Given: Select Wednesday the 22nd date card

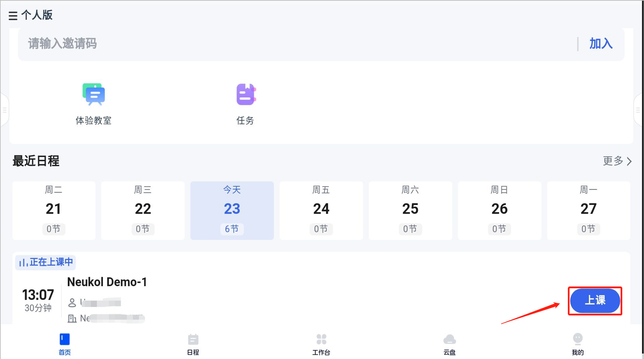Looking at the screenshot, I should pos(143,210).
